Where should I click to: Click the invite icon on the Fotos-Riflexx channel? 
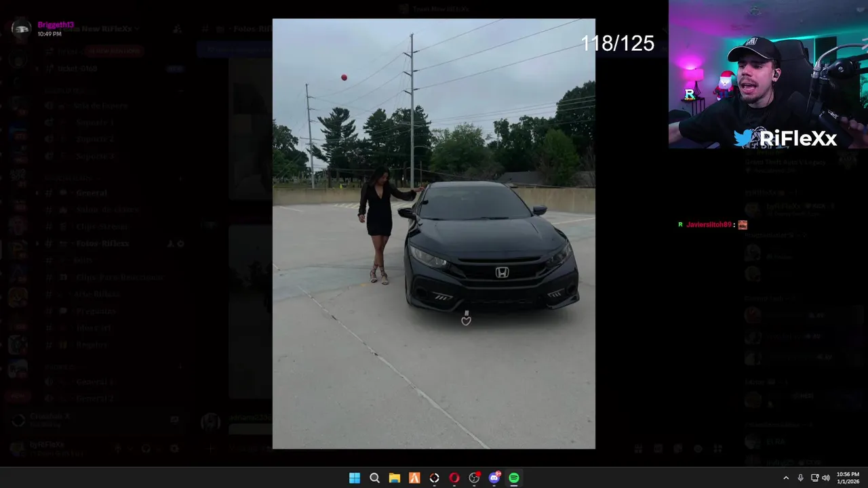coord(170,243)
